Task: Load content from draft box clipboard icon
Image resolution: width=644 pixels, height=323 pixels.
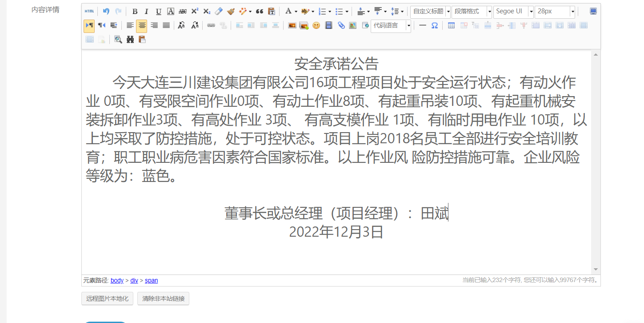Action: [x=142, y=40]
